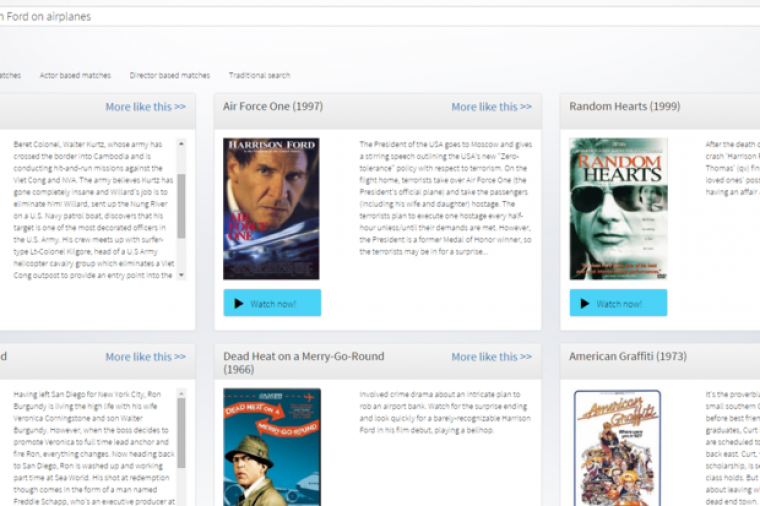Switch to Director based matches tab

pos(170,75)
